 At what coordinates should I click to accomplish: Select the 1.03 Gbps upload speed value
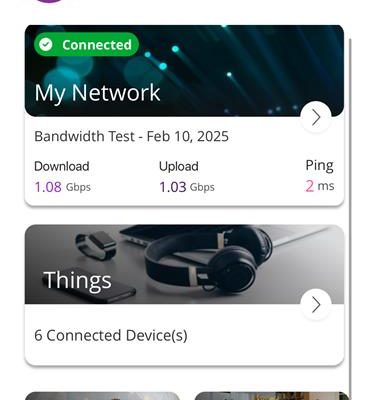click(187, 187)
